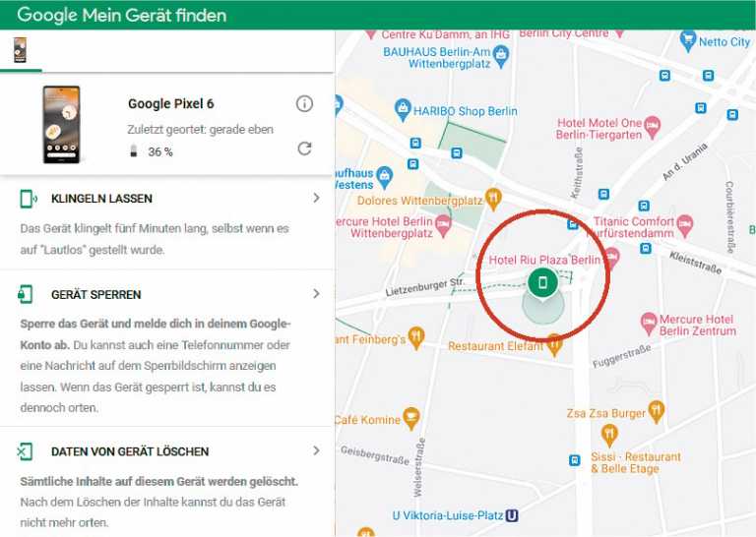Screen dimensions: 756x537
Task: Click the Mercure Hotel Berlin Zentrum pin
Action: click(x=649, y=324)
